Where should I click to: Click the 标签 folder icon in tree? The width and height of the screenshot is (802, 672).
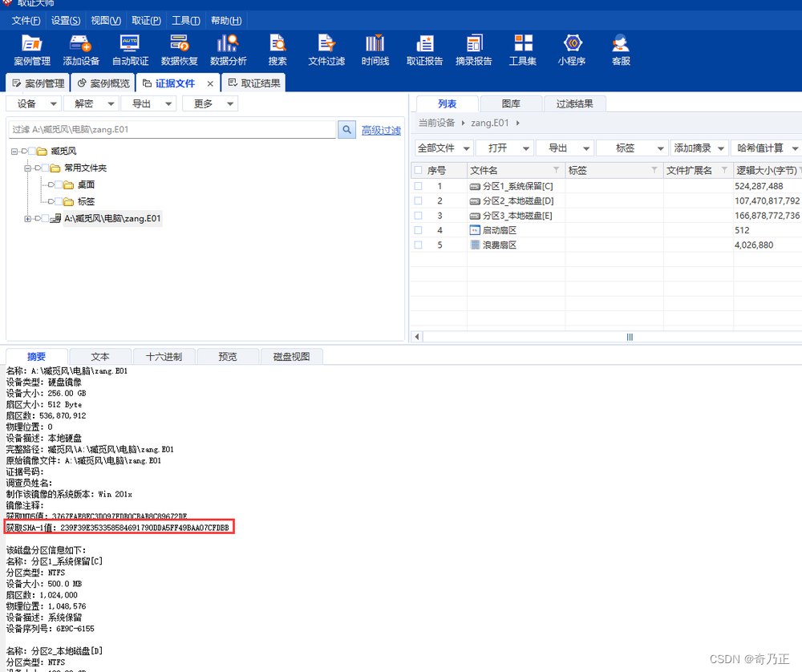(68, 202)
